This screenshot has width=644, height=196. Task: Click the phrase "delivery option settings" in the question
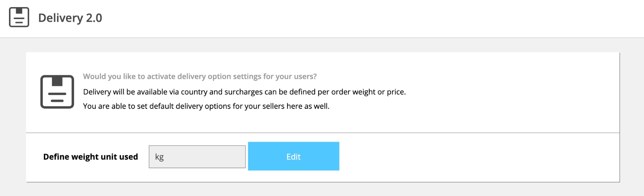[x=219, y=76]
